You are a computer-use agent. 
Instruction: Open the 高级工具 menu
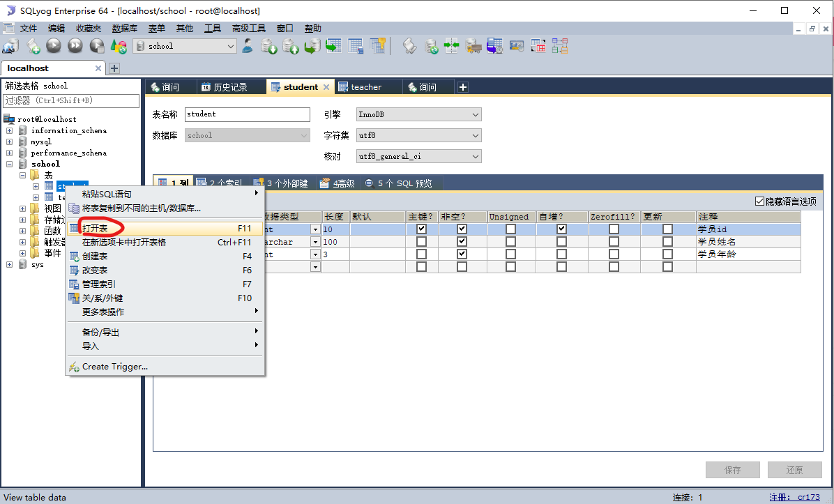(x=248, y=28)
